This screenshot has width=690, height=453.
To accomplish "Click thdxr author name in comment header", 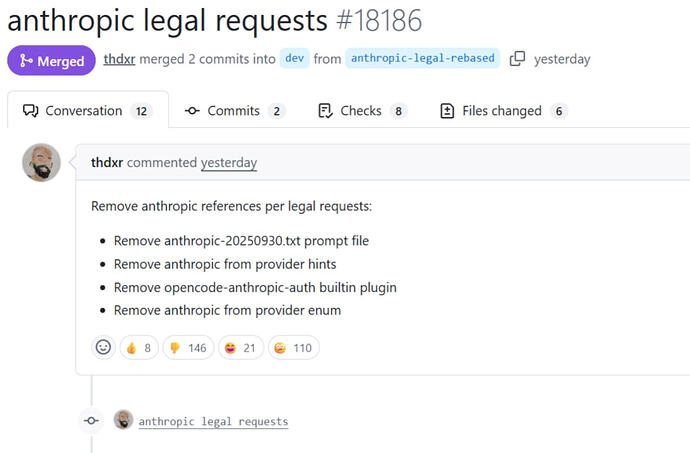I will 107,162.
